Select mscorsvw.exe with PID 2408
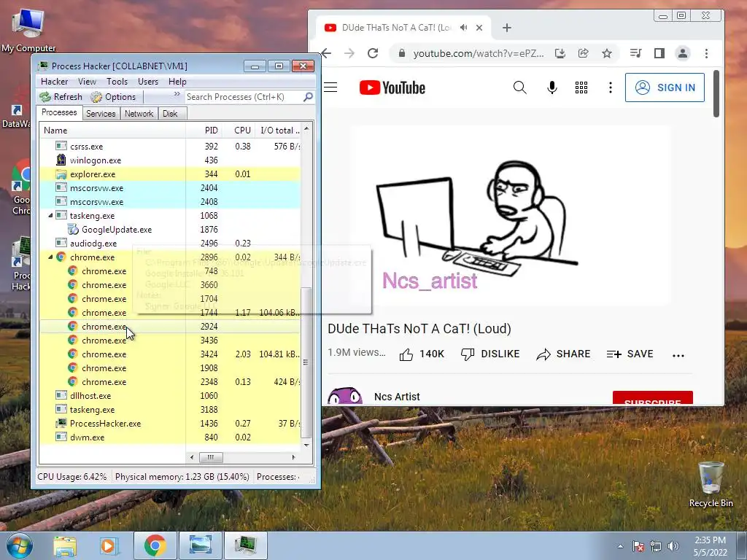This screenshot has height=560, width=747. pos(170,201)
